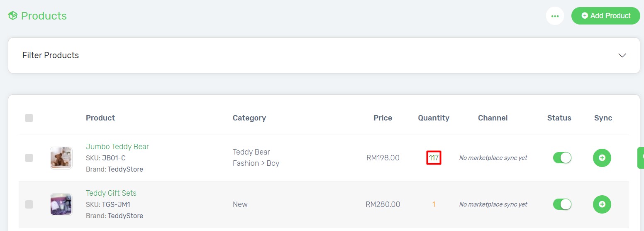
Task: Expand the Filter Products panel chevron
Action: click(622, 55)
